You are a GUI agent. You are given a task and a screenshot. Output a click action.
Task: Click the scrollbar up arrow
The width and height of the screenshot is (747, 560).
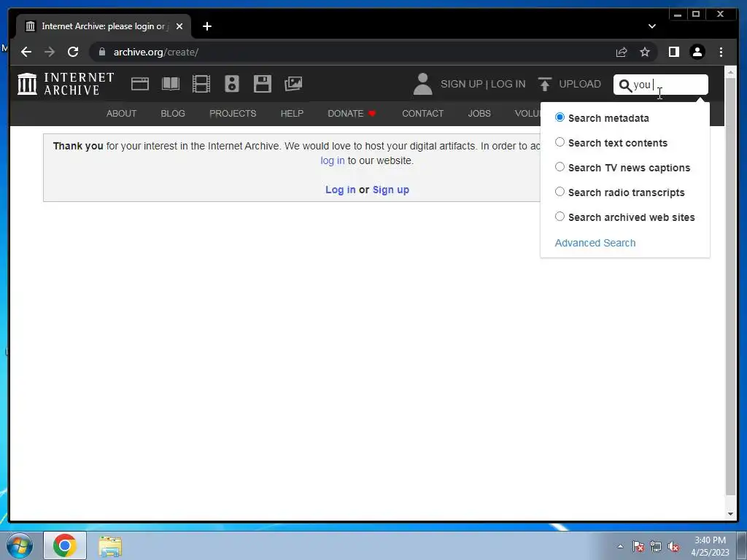coord(730,71)
